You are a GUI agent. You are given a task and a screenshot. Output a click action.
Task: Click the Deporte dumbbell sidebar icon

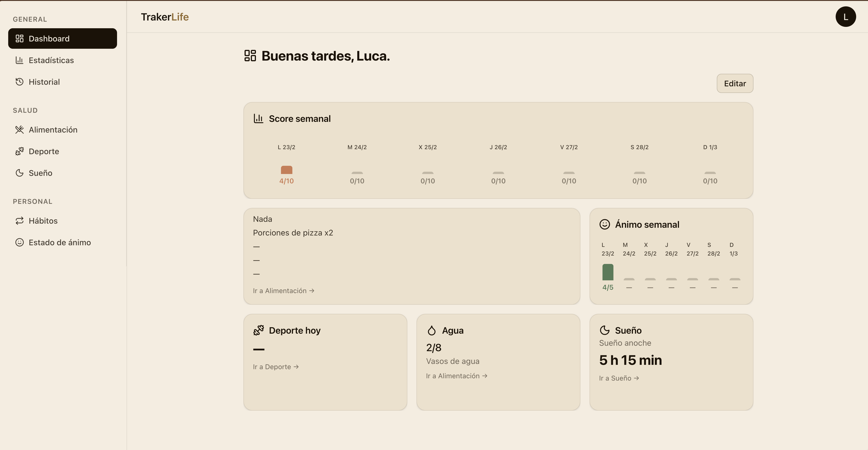tap(20, 151)
